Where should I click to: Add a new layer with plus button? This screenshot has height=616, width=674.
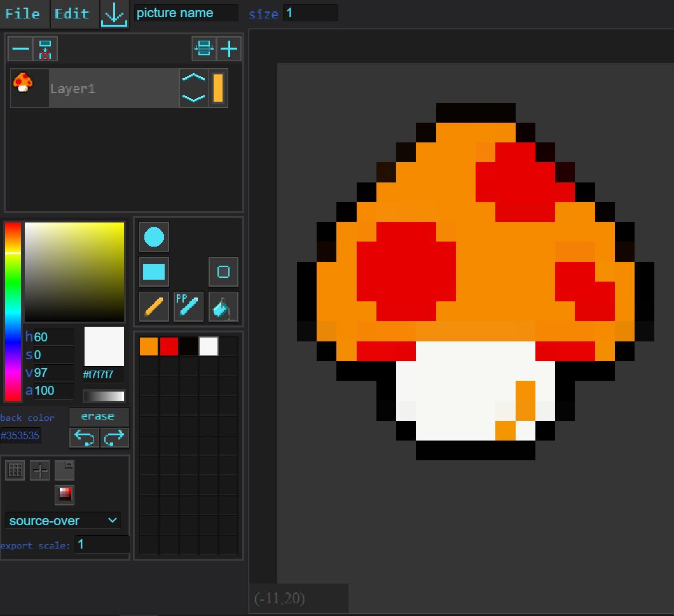[x=229, y=48]
